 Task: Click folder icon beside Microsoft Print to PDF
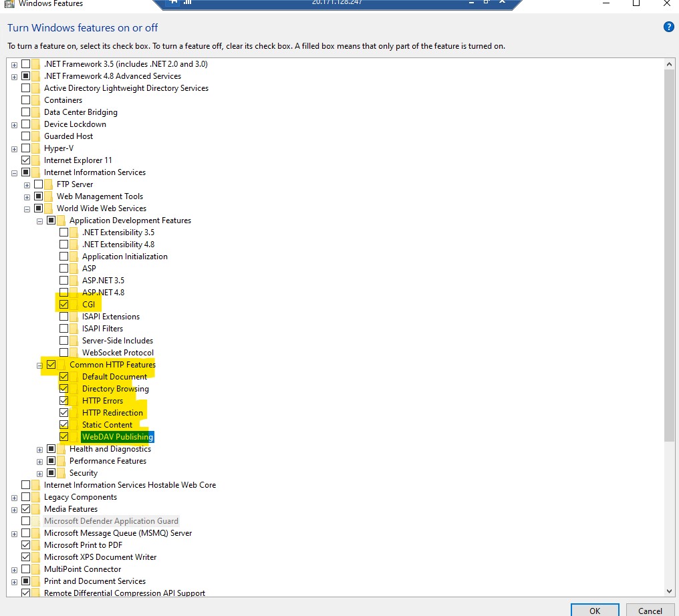tap(35, 545)
